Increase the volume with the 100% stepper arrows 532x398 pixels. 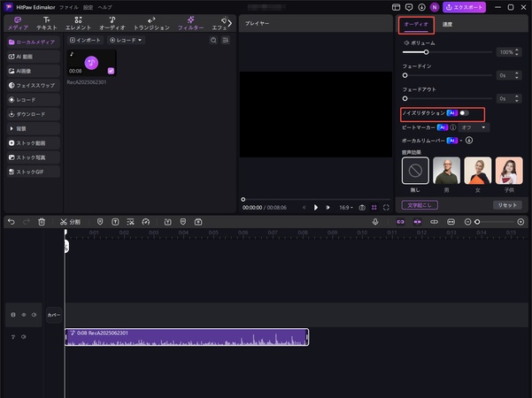(517, 52)
